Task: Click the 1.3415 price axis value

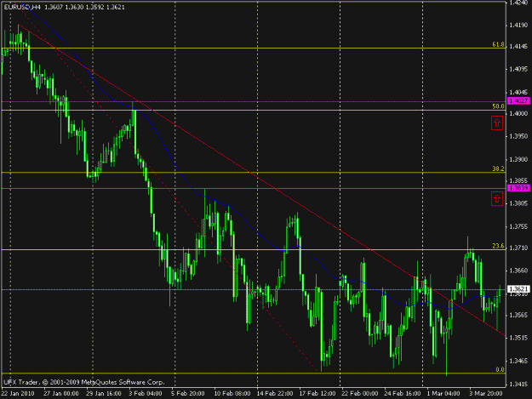Action: point(518,384)
